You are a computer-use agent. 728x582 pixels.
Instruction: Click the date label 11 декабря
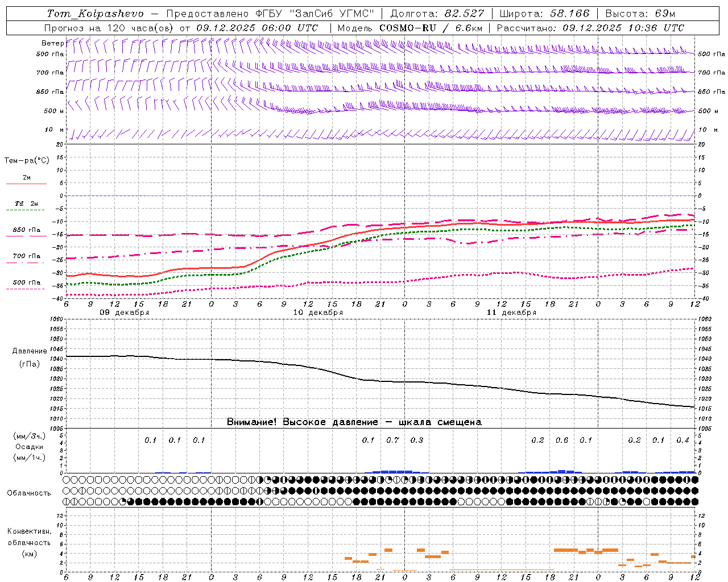pyautogui.click(x=511, y=313)
